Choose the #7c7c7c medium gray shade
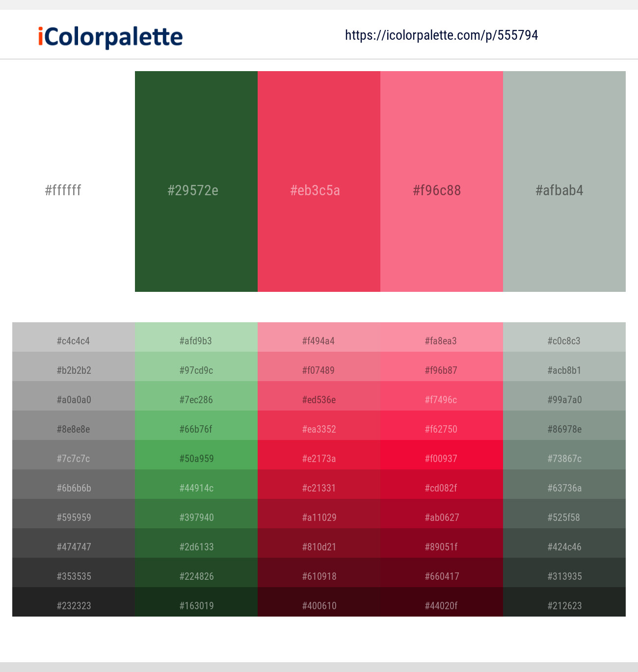Screen dimensions: 638x672 coord(74,455)
